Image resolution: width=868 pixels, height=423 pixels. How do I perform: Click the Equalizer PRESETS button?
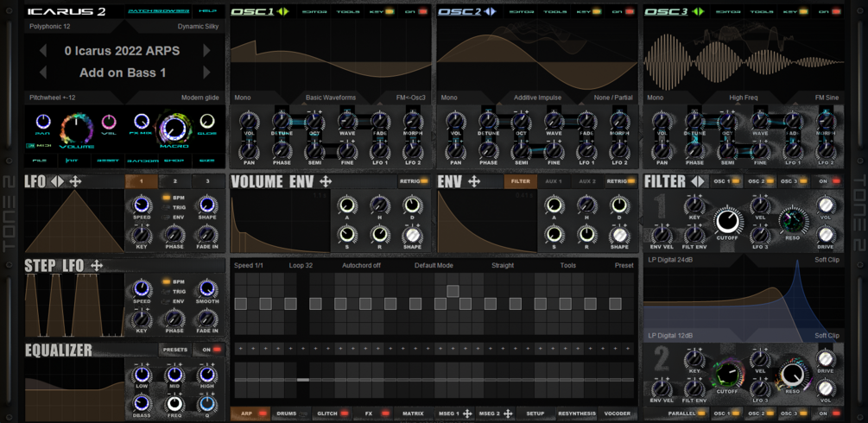coord(175,350)
